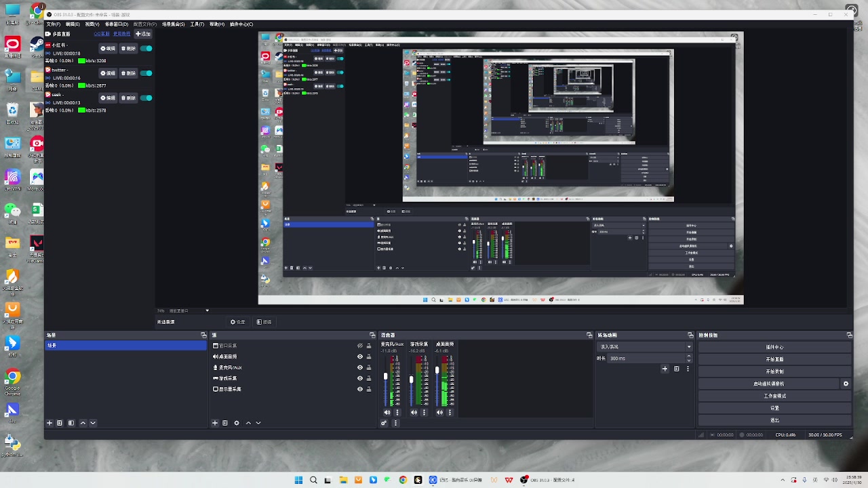This screenshot has height=488, width=868.
Task: Show the hidden 窗口采集 source
Action: [360, 346]
